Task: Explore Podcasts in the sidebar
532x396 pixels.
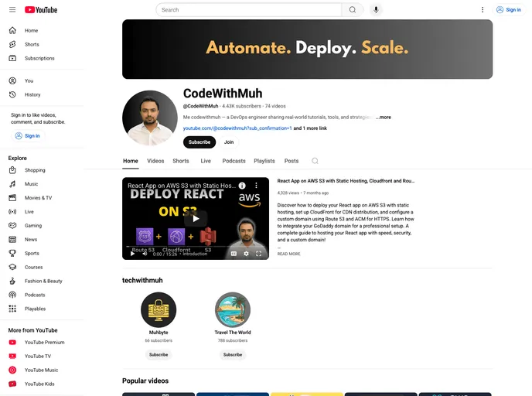Action: 42,295
